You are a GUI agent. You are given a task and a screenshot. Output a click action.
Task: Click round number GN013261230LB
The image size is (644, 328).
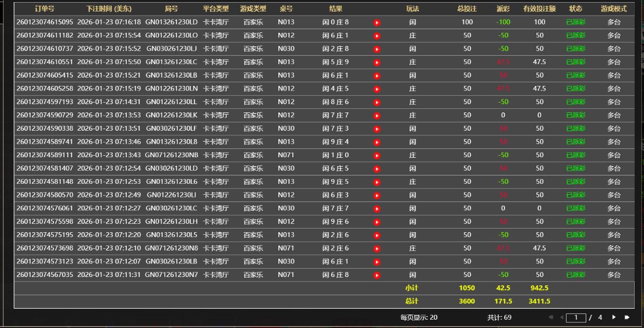click(171, 75)
